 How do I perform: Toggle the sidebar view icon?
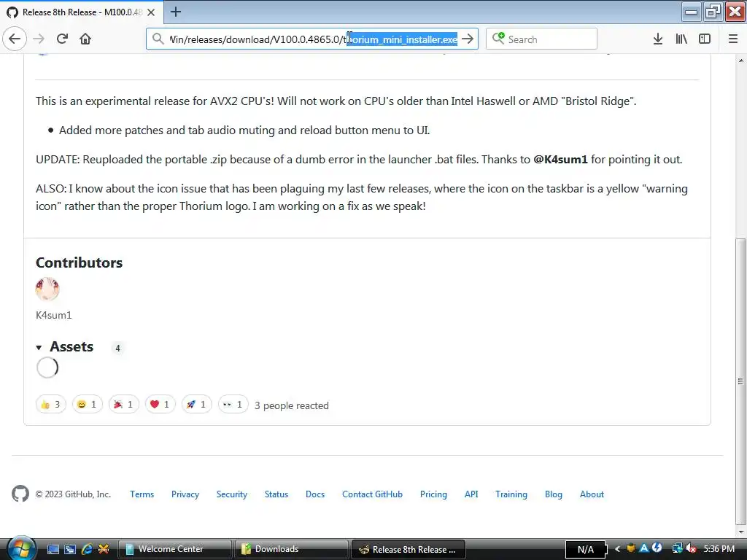pos(705,39)
